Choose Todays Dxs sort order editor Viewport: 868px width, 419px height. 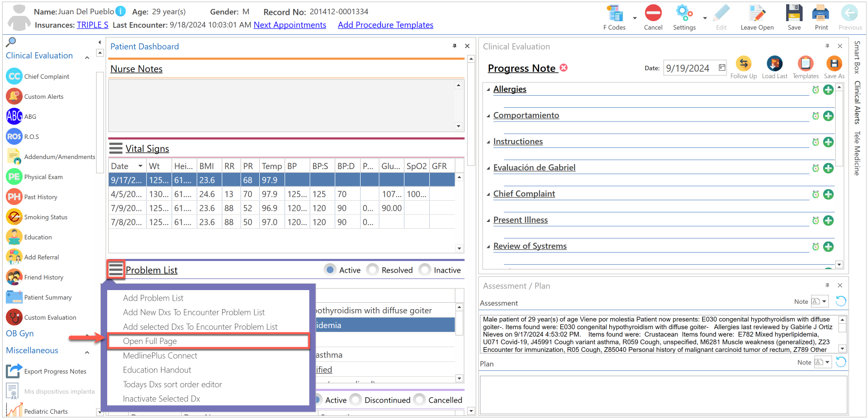pos(172,384)
